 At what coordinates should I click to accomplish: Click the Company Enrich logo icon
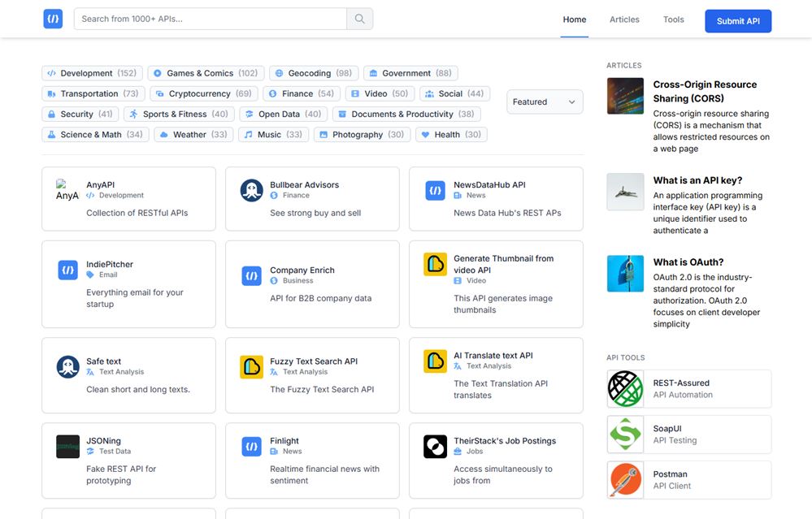point(252,276)
